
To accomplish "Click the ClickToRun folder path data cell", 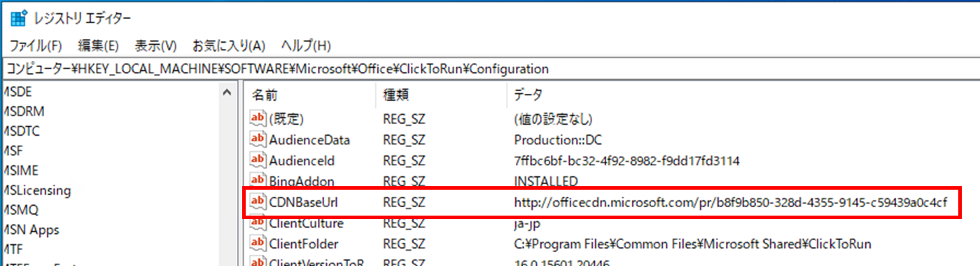I will click(692, 245).
